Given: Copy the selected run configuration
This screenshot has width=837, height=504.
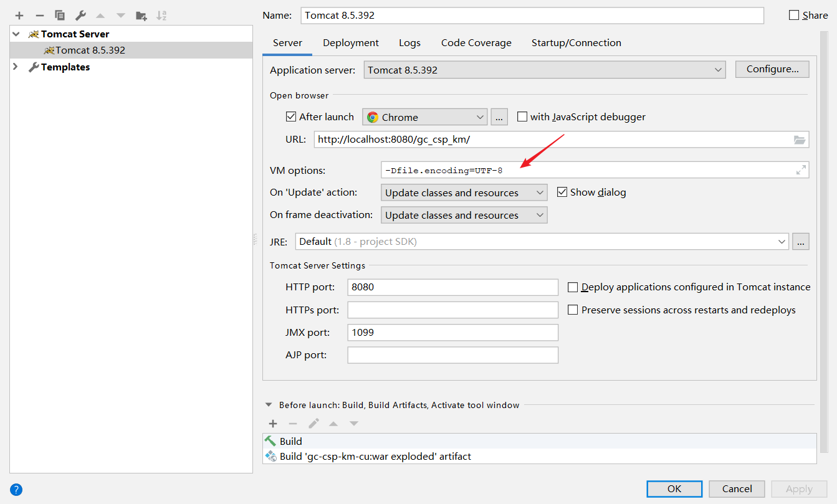Looking at the screenshot, I should (60, 16).
